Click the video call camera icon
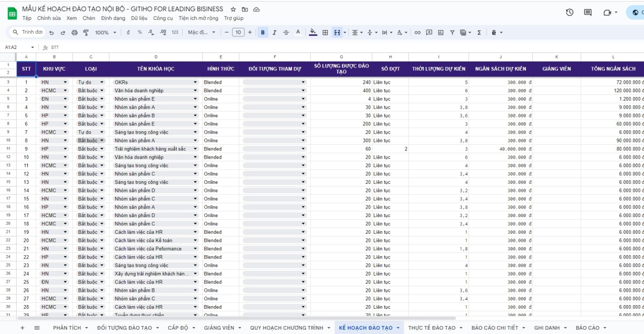The image size is (644, 334). pos(608,12)
